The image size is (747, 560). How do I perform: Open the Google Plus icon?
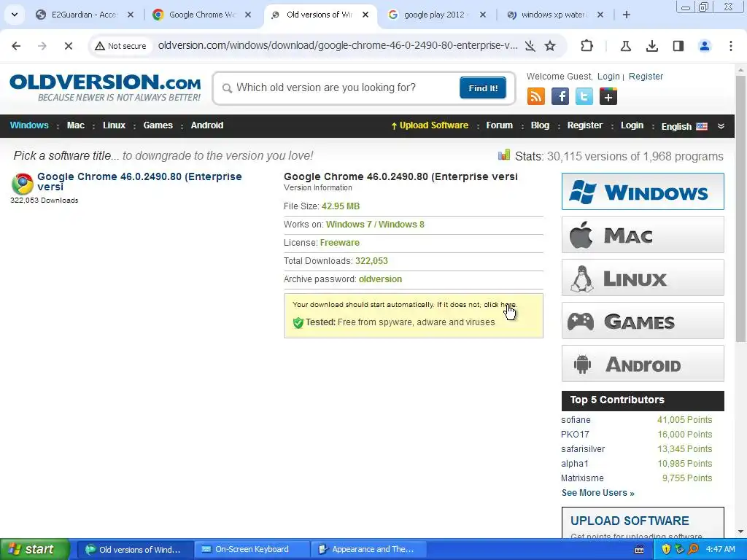click(608, 97)
